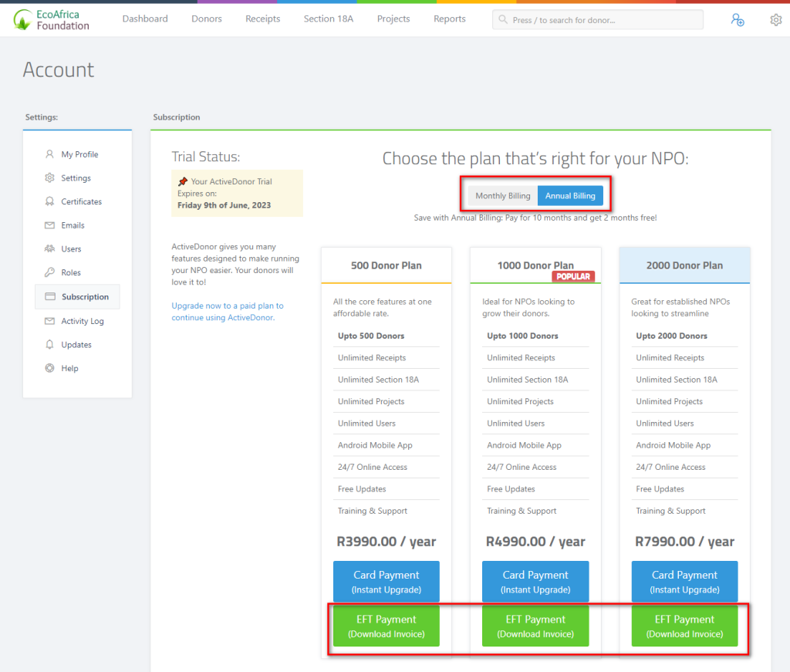View the Reports page
790x672 pixels.
450,19
